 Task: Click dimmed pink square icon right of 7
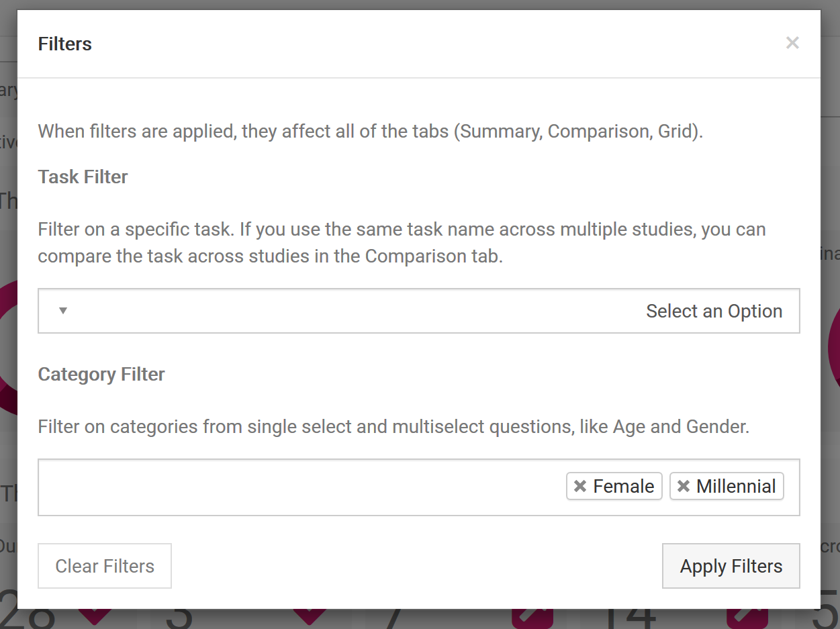(x=532, y=618)
